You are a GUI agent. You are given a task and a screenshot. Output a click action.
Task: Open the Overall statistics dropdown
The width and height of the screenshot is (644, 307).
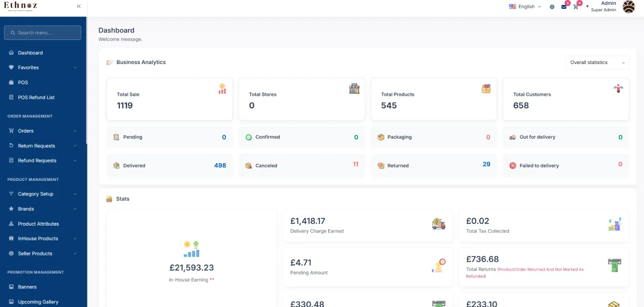[597, 62]
